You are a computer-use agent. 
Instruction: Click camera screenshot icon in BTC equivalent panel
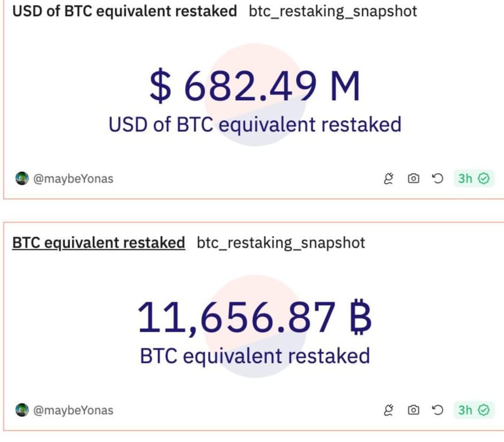[x=413, y=410]
